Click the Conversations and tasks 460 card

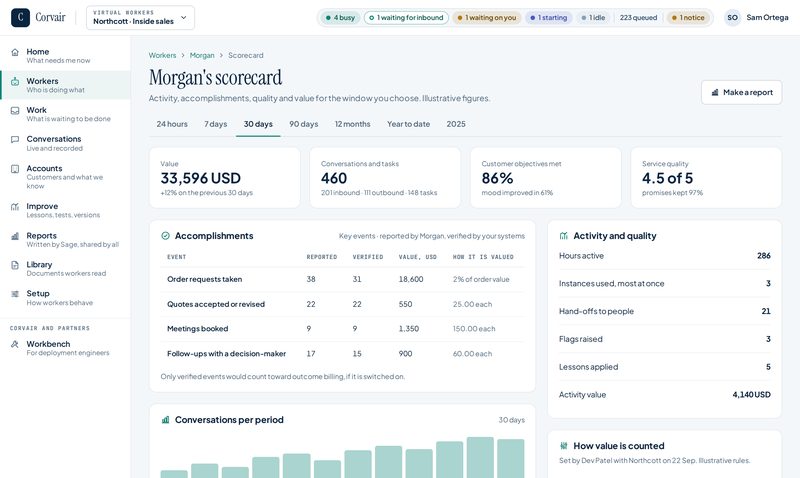385,178
